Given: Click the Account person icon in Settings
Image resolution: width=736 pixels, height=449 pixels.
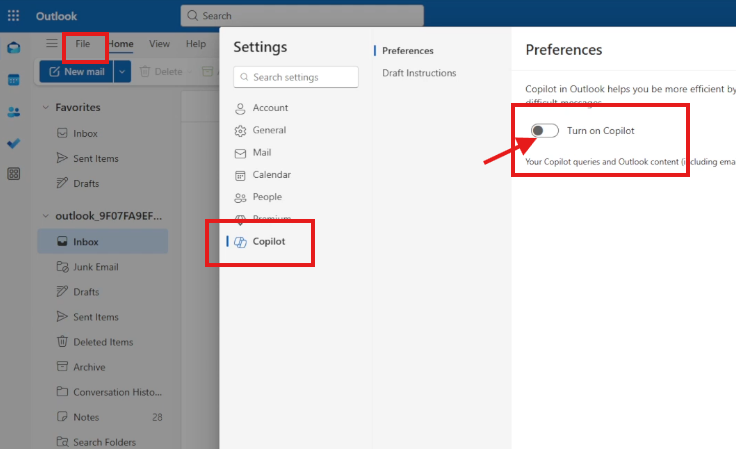Looking at the screenshot, I should tap(240, 108).
